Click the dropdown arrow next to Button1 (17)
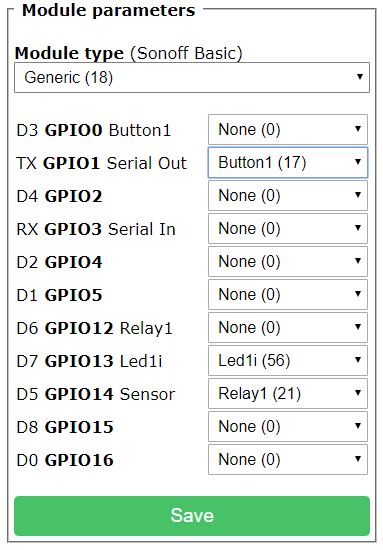The height and width of the screenshot is (550, 383). click(x=358, y=162)
